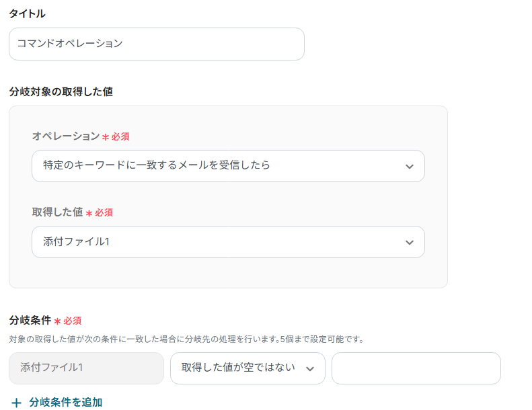Open the 取得した値 dropdown showing 添付ファイル1
The image size is (532, 410).
point(215,241)
